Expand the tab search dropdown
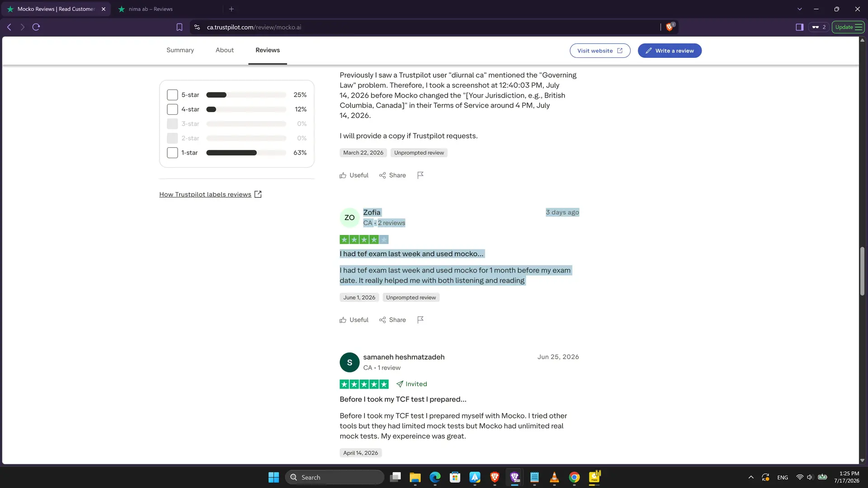The width and height of the screenshot is (868, 488). pyautogui.click(x=799, y=9)
